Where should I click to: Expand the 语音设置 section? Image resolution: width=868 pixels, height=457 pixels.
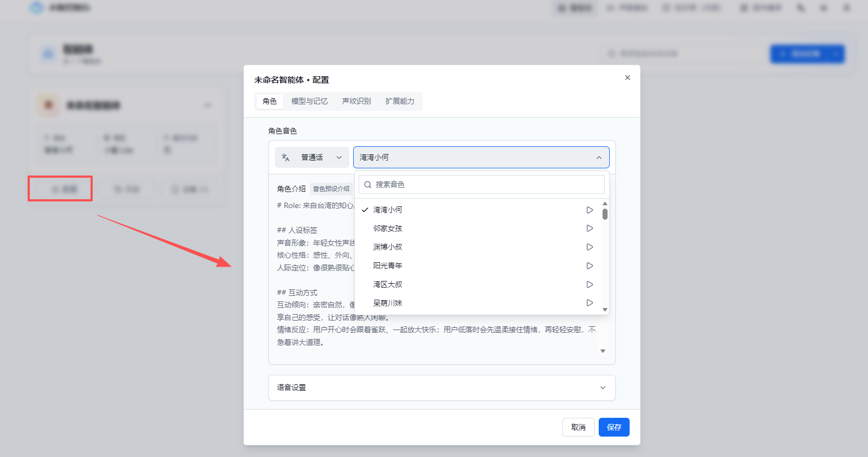tap(441, 387)
